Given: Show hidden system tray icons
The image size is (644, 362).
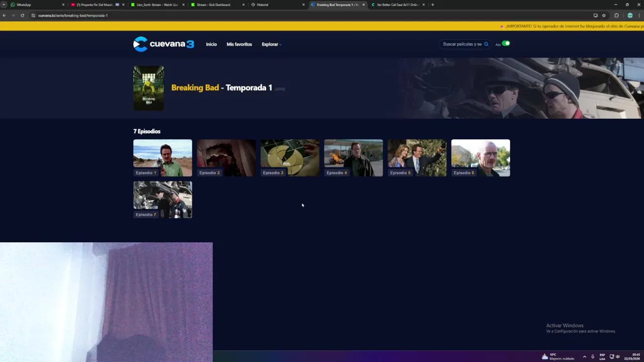Looking at the screenshot, I should tap(584, 356).
